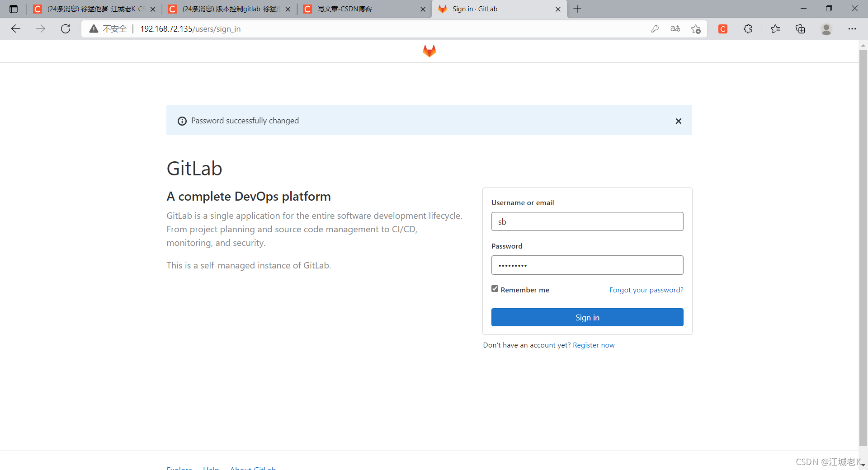Dismiss the Password successfully changed alert
The height and width of the screenshot is (470, 868).
678,121
